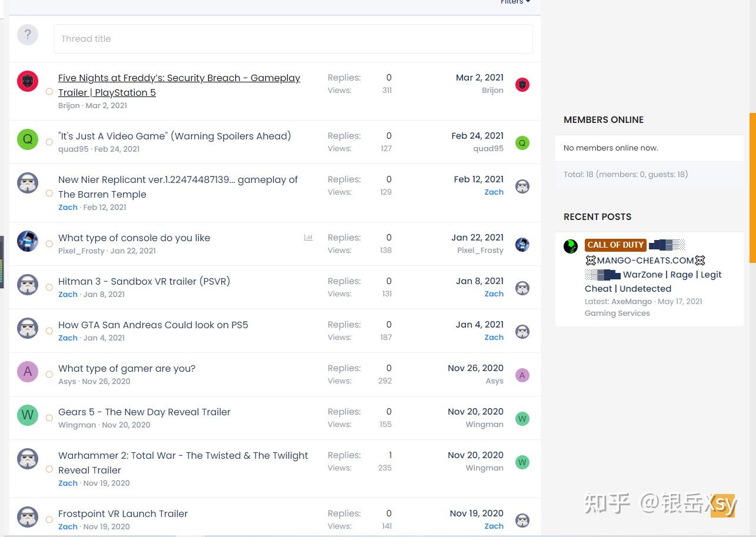Viewport: 756px width, 537px height.
Task: Click the poll icon on console thread
Action: 308,238
